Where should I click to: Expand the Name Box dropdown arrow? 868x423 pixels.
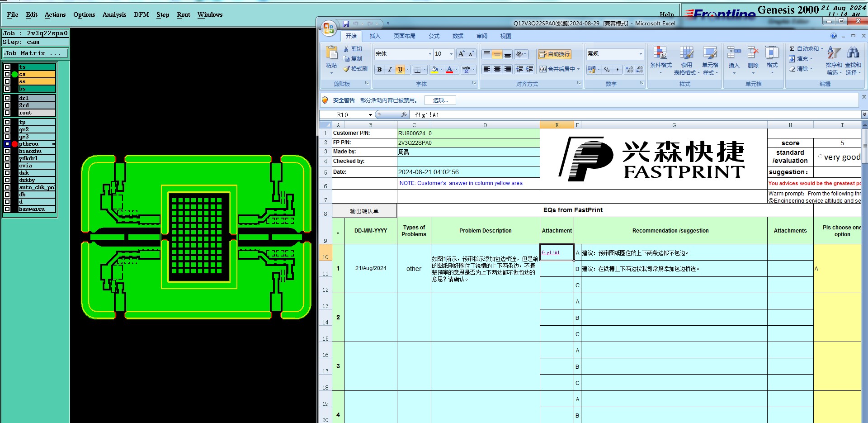pos(370,115)
